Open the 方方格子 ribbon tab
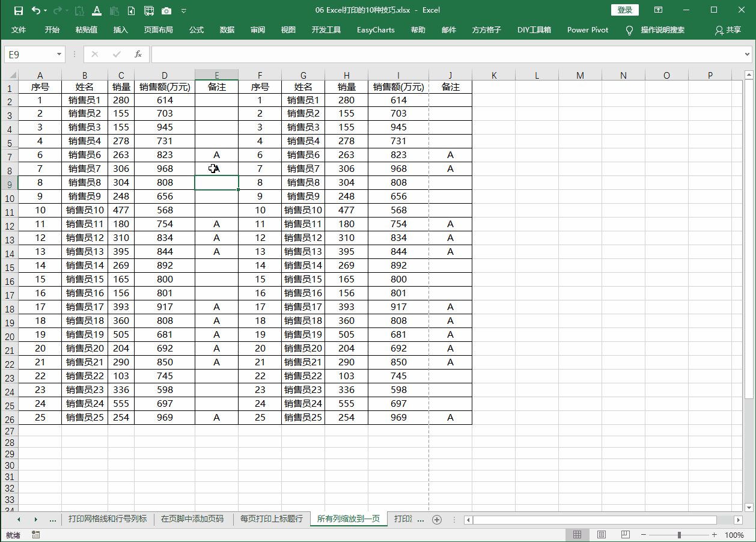Viewport: 756px width, 542px height. click(x=487, y=30)
